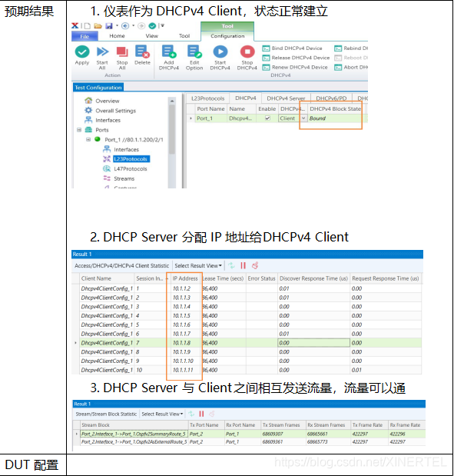Click clear icon in Stream Block Statistic toolbar
Image resolution: width=454 pixels, height=476 pixels.
[212, 414]
